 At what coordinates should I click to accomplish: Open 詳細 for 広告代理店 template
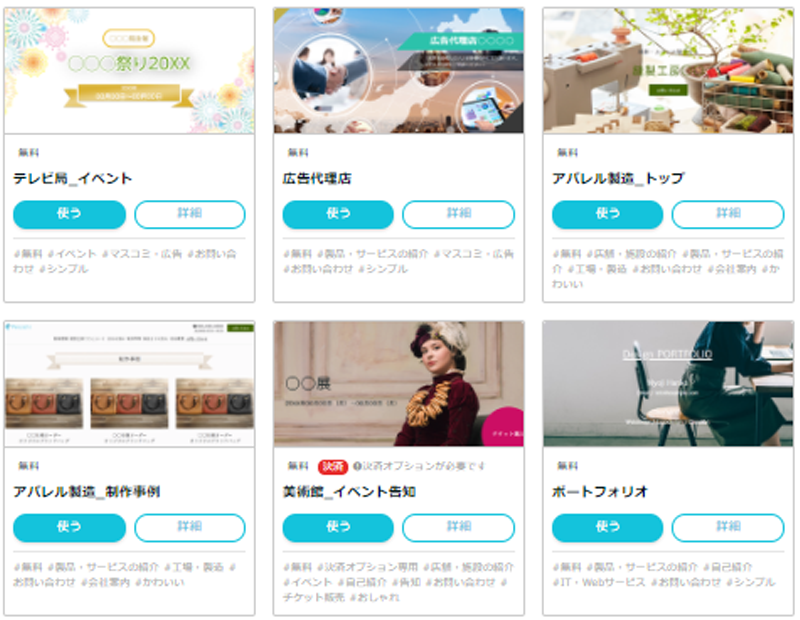pyautogui.click(x=459, y=214)
